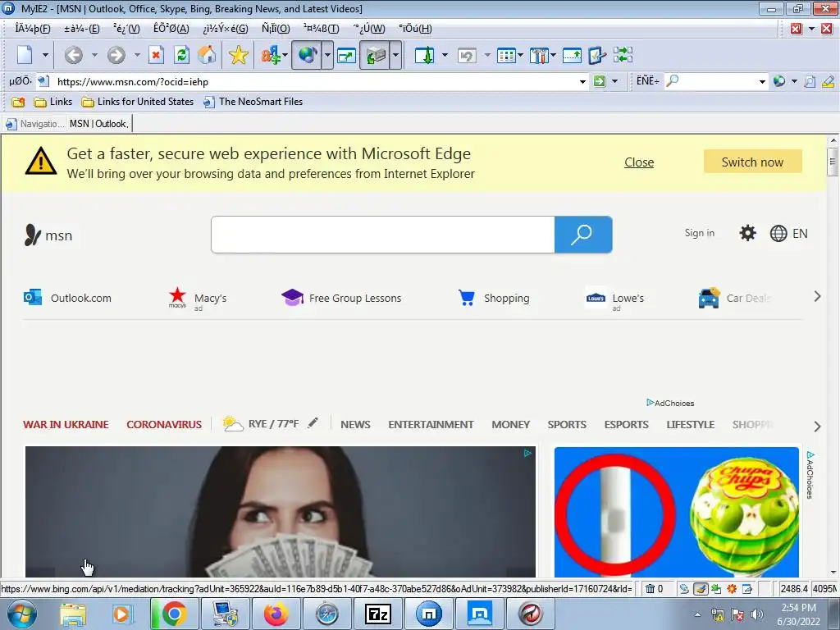Viewport: 840px width, 630px height.
Task: Open The NeoSmart Files bookmark
Action: tap(253, 102)
